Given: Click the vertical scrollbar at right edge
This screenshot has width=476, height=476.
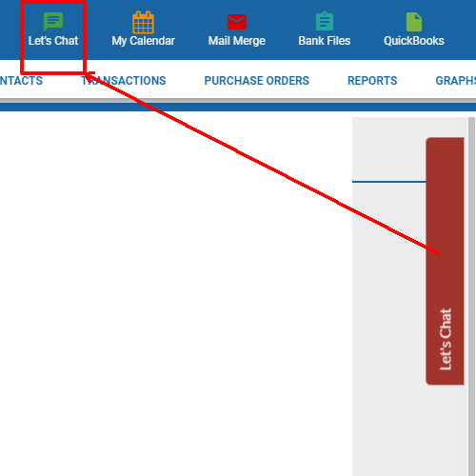Looking at the screenshot, I should tap(471, 296).
